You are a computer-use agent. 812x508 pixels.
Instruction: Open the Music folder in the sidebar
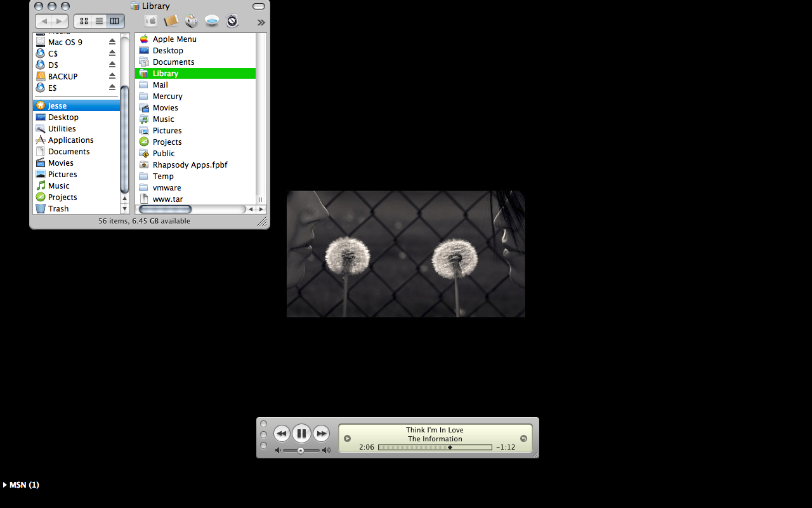tap(76, 185)
